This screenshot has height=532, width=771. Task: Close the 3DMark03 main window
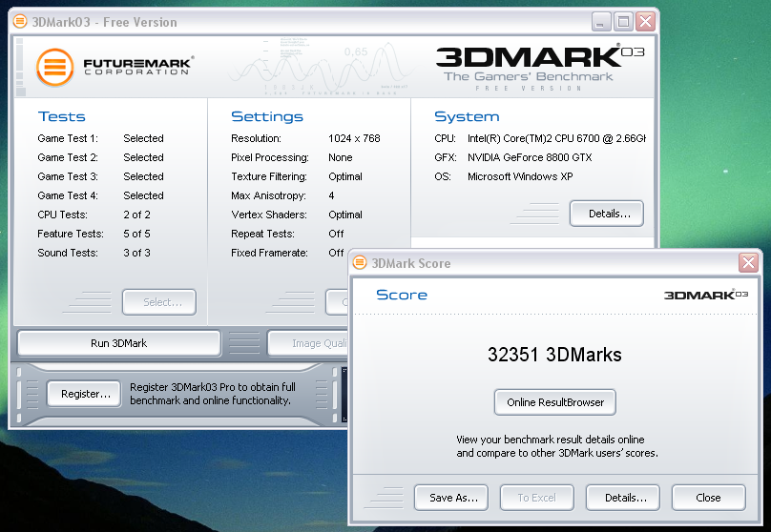(x=645, y=22)
